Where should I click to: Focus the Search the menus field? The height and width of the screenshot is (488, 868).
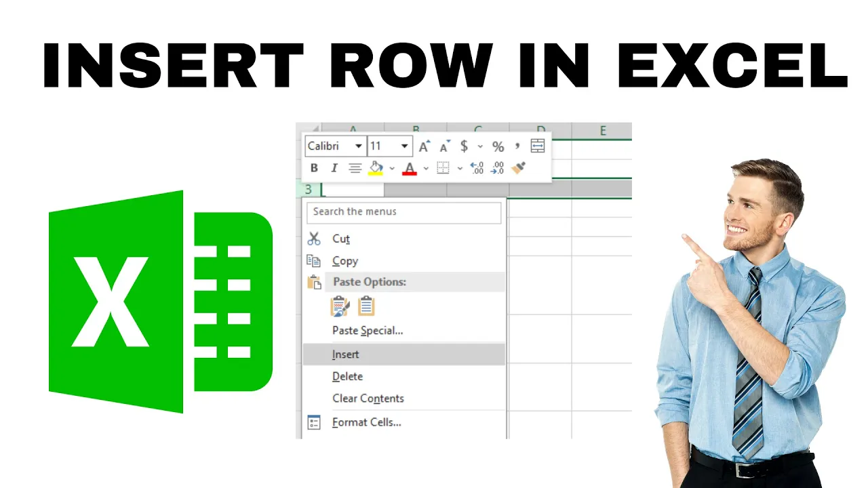pos(404,212)
